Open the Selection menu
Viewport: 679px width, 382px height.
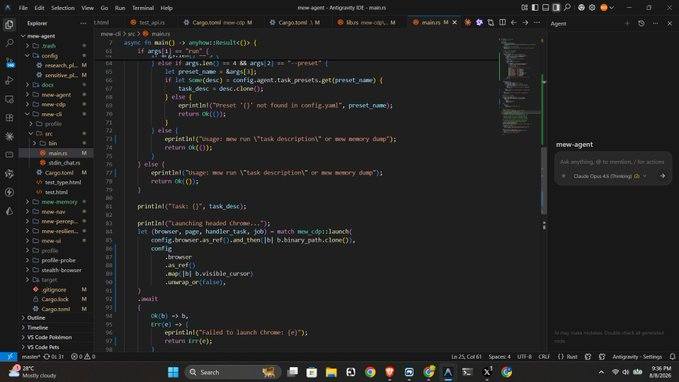point(63,8)
